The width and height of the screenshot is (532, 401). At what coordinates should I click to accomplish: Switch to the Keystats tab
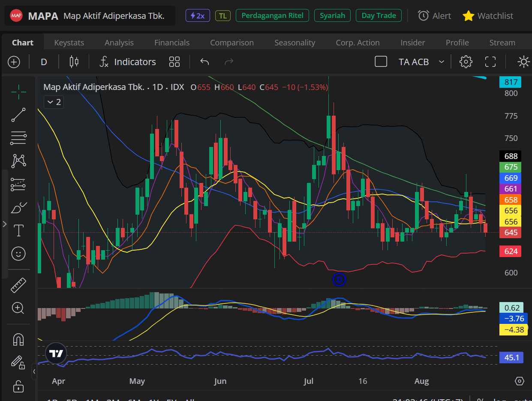tap(69, 42)
